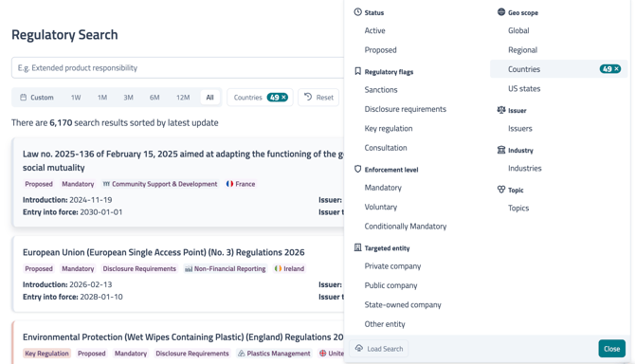Click the Key Regulation tag on Wet Wipes result
The height and width of the screenshot is (364, 635).
46,354
